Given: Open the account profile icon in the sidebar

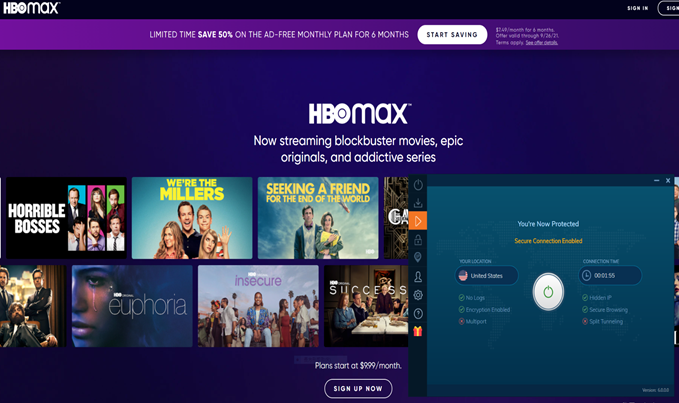Looking at the screenshot, I should (x=418, y=277).
